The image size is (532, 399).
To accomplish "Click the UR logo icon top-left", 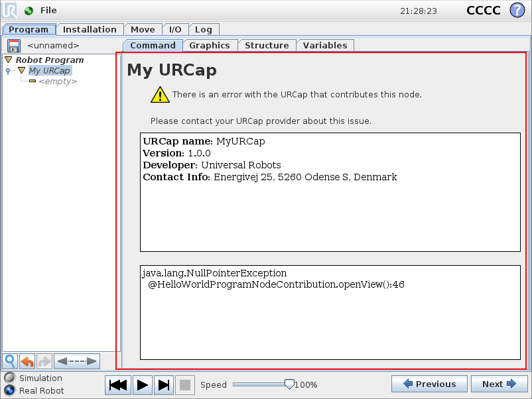I will [9, 10].
